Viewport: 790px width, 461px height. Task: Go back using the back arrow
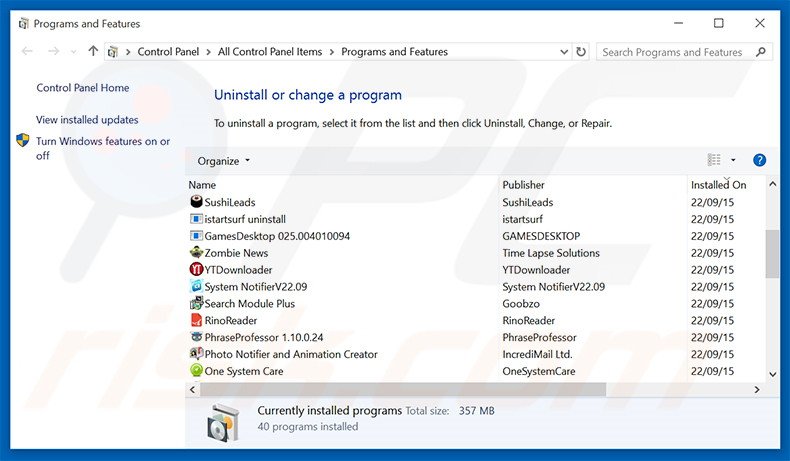[x=27, y=51]
